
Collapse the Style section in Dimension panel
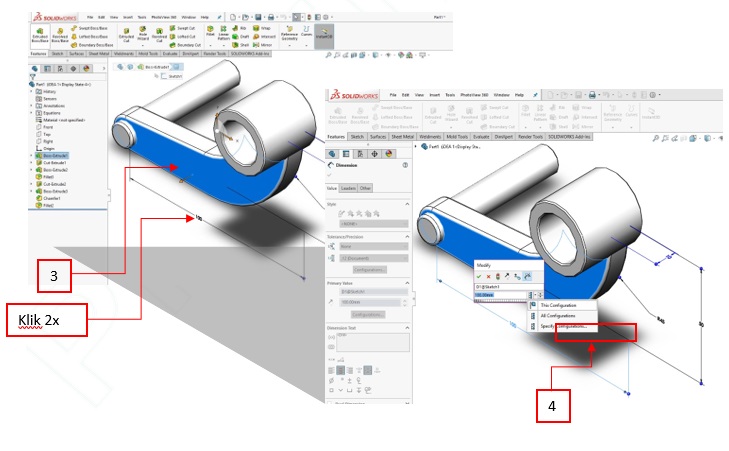tap(408, 203)
